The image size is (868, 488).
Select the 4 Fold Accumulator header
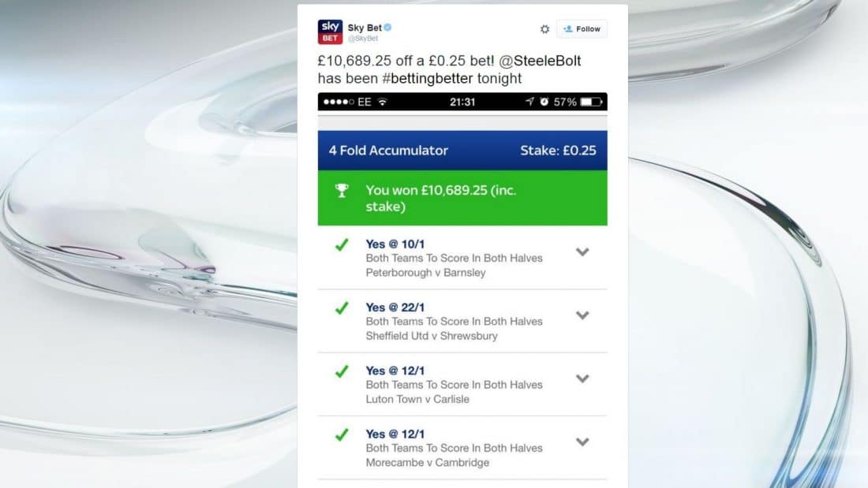[462, 151]
